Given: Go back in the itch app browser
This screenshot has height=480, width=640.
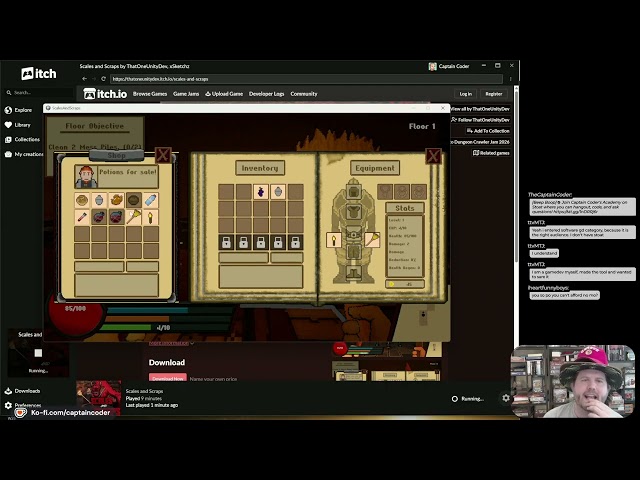Looking at the screenshot, I should click(x=84, y=79).
